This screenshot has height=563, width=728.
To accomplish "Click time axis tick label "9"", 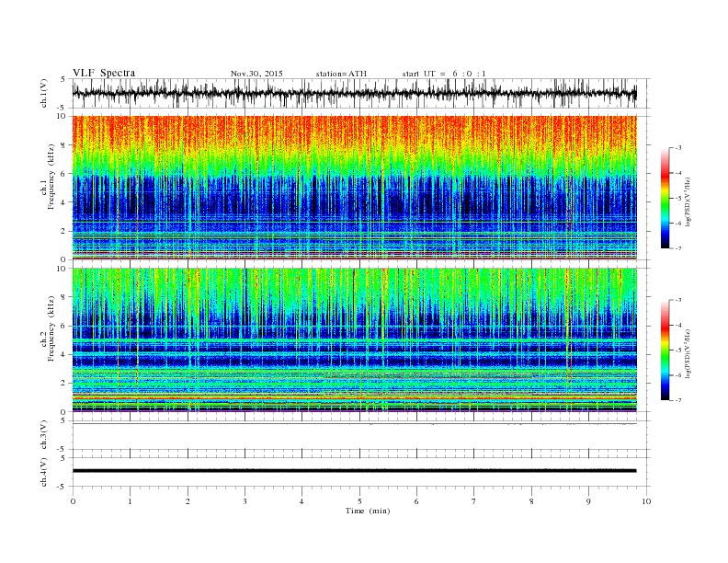I will coord(588,501).
